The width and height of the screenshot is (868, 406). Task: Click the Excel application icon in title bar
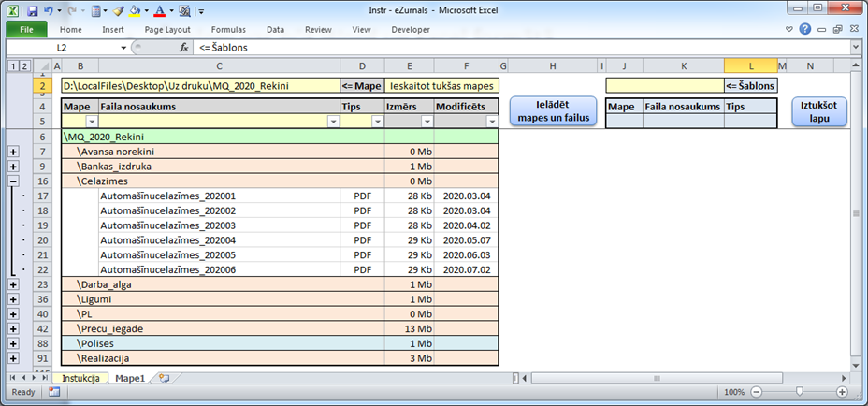click(13, 10)
